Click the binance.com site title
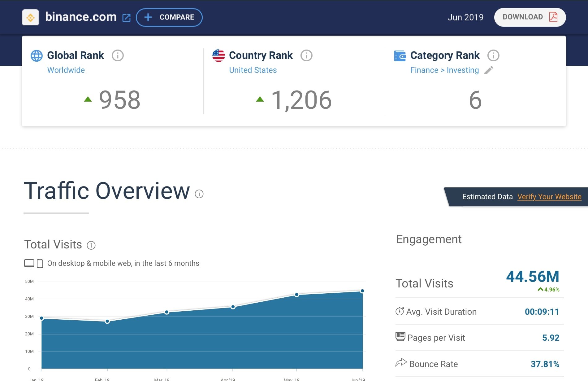Image resolution: width=588 pixels, height=381 pixels. (81, 17)
